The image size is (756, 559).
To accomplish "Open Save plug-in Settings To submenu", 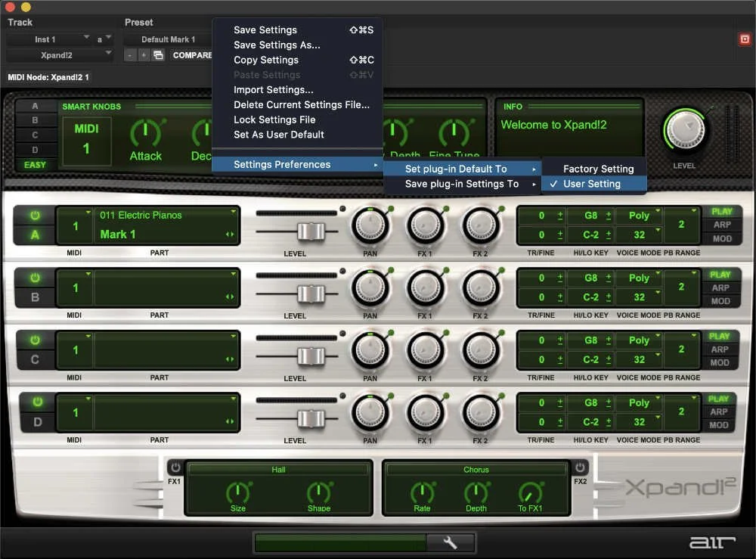I will 463,184.
